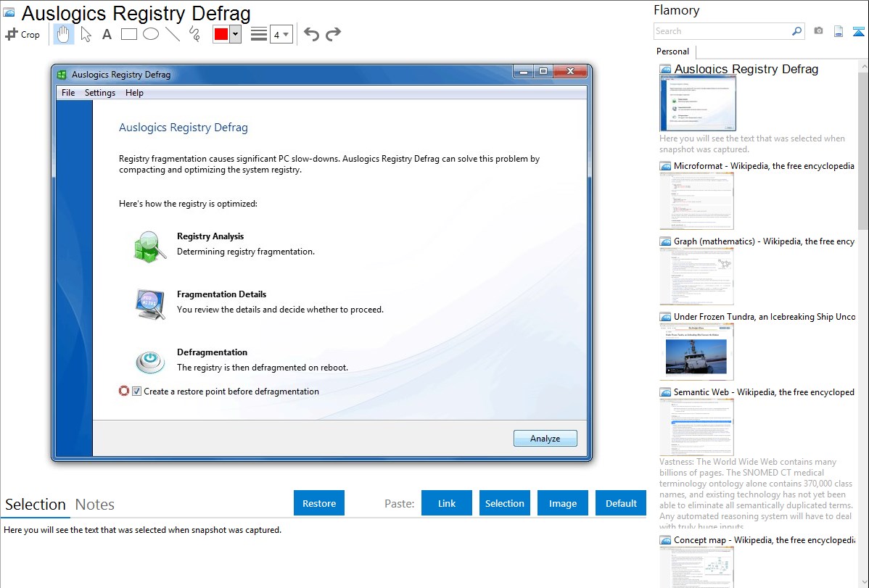
Task: Click the Paste Link button
Action: pyautogui.click(x=447, y=503)
